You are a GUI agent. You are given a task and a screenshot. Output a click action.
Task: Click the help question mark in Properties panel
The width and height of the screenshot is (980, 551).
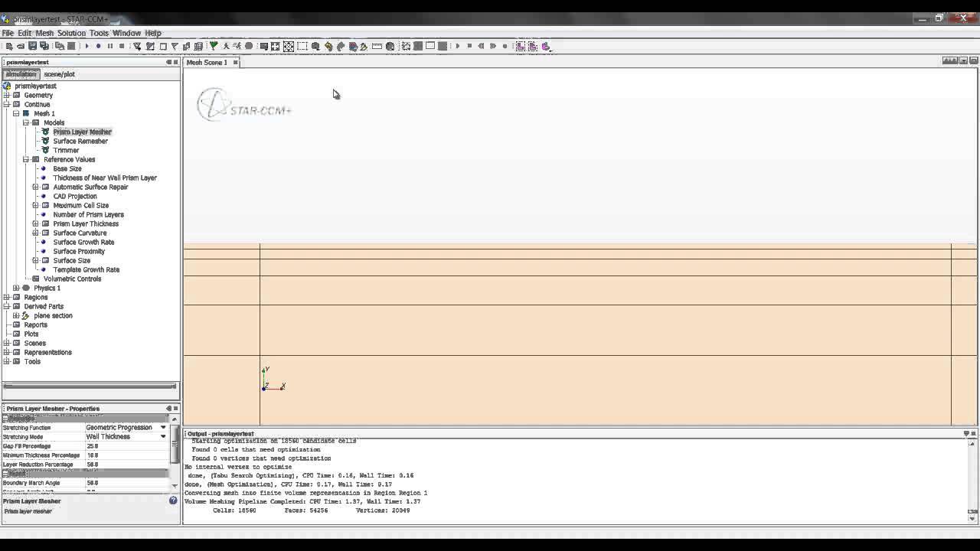[173, 500]
